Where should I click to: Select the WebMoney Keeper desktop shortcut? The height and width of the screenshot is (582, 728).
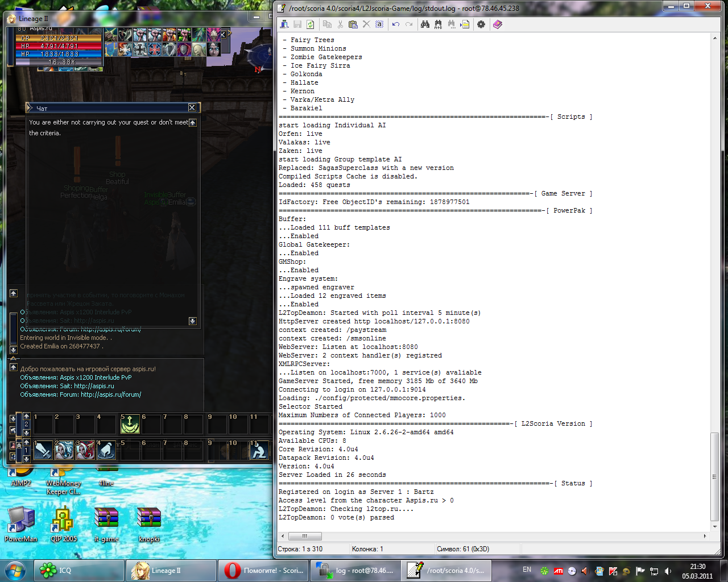coord(63,481)
